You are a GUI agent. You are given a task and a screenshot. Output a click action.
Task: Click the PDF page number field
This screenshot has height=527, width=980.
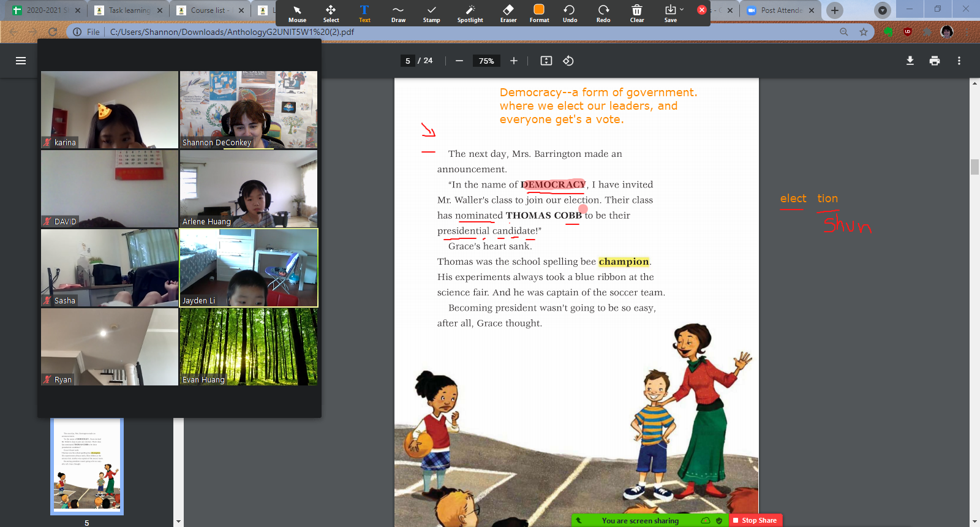[408, 61]
